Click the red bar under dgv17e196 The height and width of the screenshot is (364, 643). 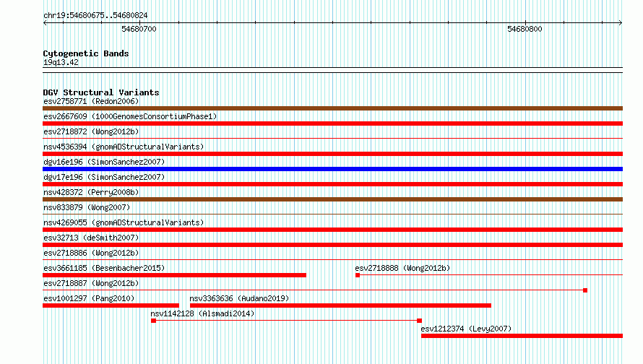click(x=332, y=184)
